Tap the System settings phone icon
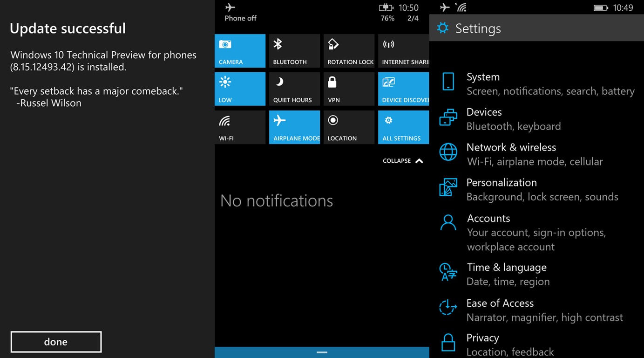The width and height of the screenshot is (644, 358). tap(448, 82)
